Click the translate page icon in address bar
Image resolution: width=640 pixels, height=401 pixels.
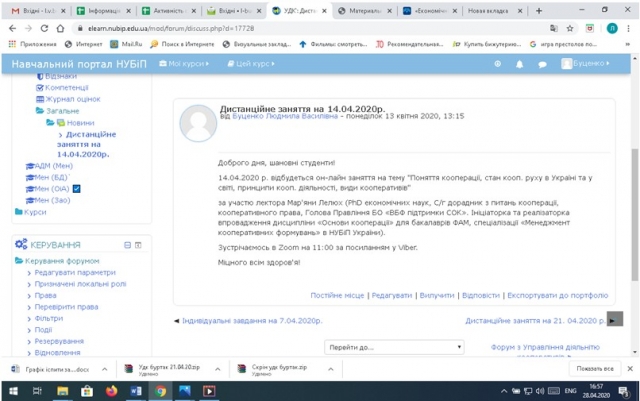click(553, 28)
